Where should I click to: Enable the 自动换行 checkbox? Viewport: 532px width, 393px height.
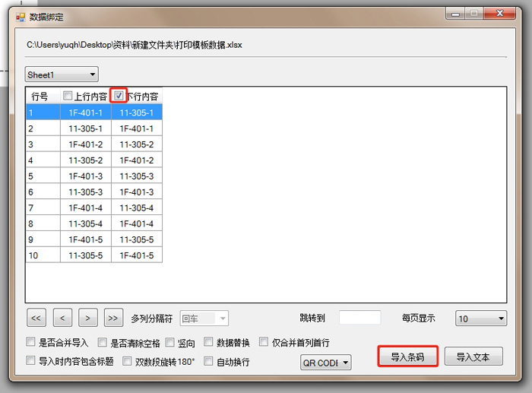(x=208, y=361)
